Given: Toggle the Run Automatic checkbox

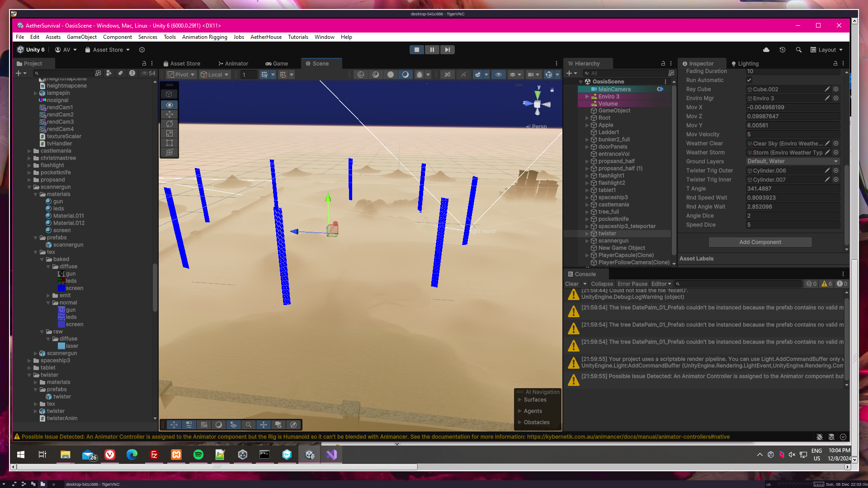Looking at the screenshot, I should (x=749, y=80).
